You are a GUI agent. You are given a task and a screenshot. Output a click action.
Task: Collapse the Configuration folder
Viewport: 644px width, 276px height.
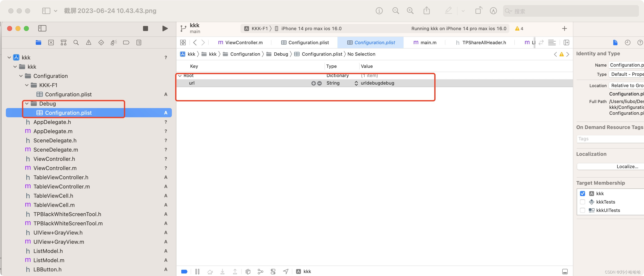pos(21,76)
